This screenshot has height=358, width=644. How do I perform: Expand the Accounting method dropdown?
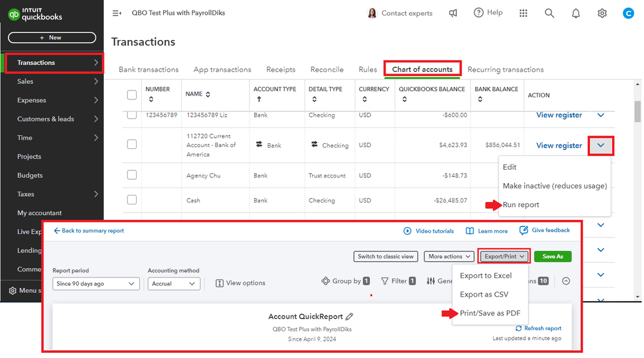point(174,284)
